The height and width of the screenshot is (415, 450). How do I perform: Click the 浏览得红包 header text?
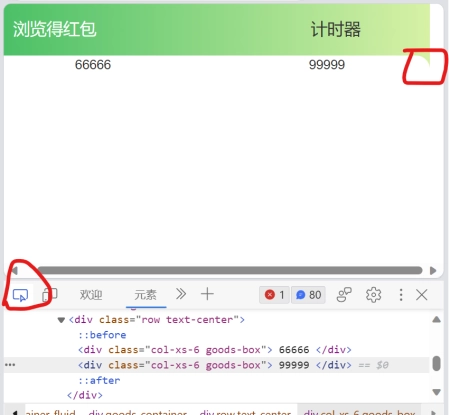pyautogui.click(x=55, y=29)
